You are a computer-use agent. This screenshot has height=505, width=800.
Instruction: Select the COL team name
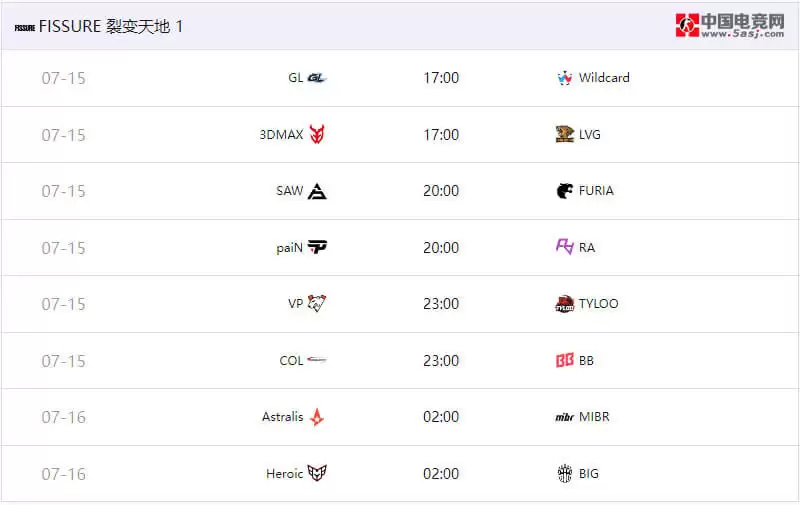pos(291,360)
